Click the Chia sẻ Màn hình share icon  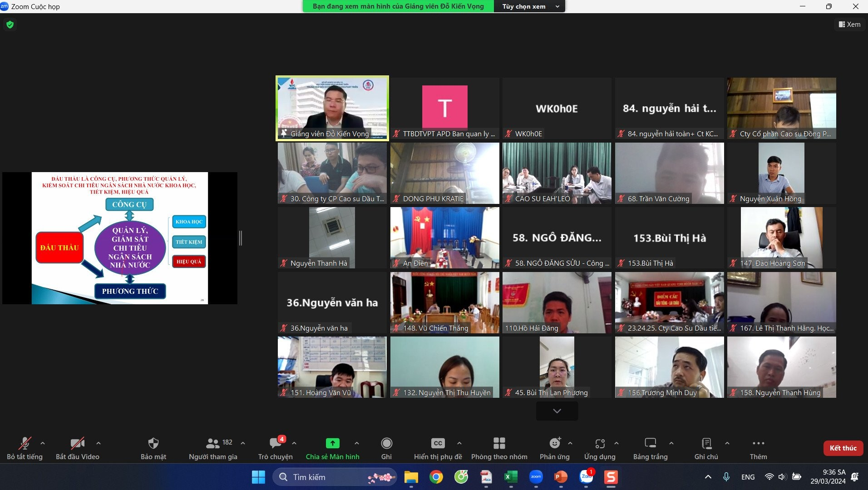332,444
